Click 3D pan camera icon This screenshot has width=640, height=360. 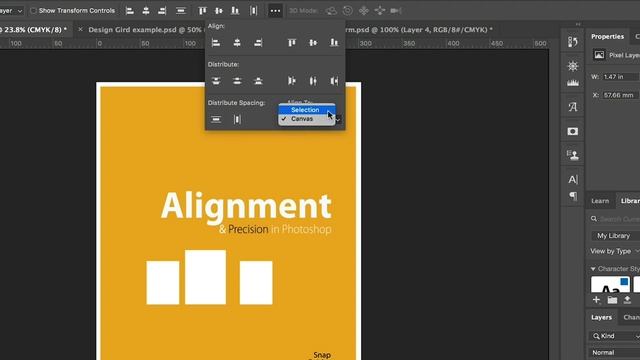364,11
